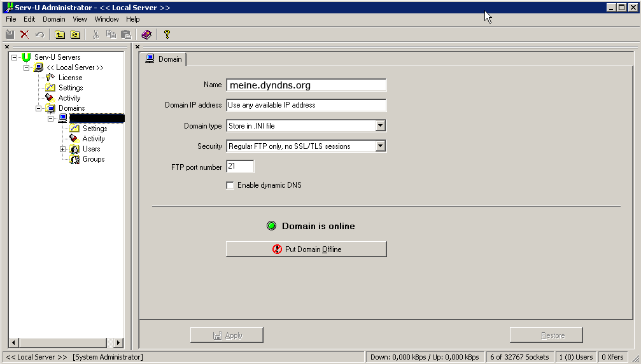Open the Domain menu
The image size is (641, 364).
point(54,19)
